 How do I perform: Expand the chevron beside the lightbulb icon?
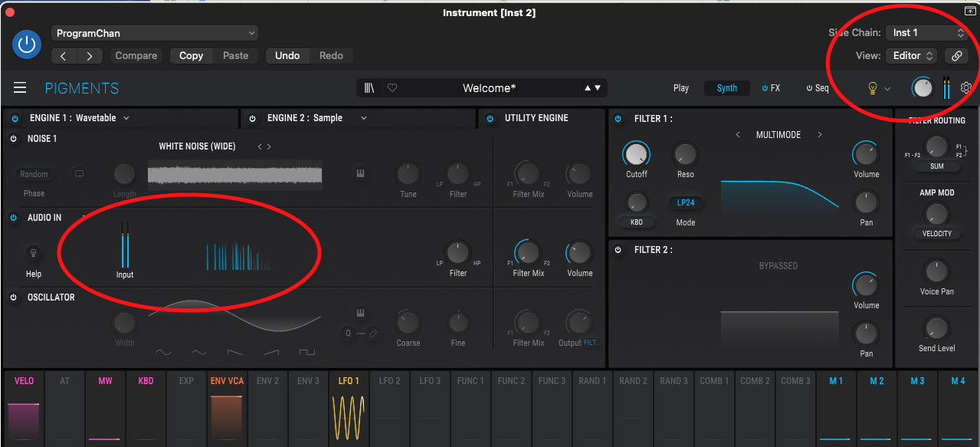coord(887,89)
